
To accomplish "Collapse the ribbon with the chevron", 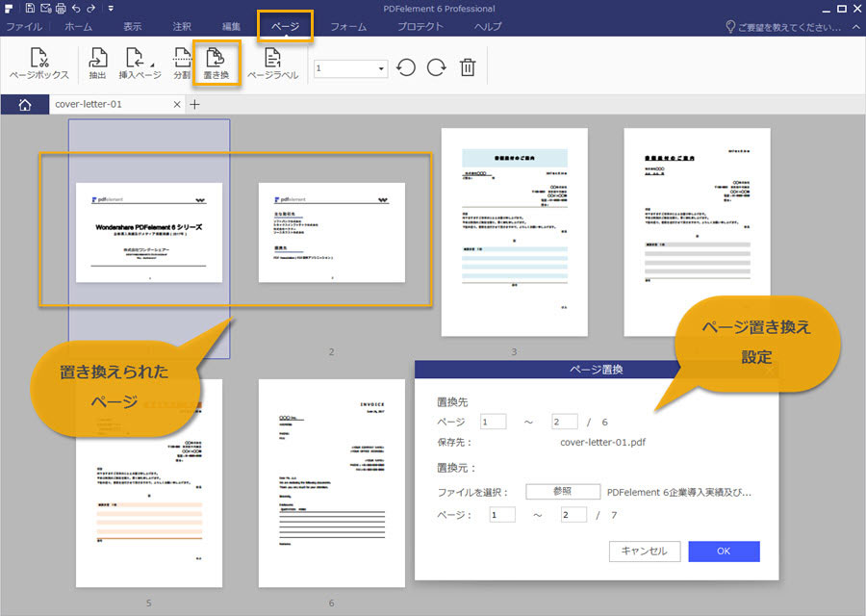I will [856, 27].
